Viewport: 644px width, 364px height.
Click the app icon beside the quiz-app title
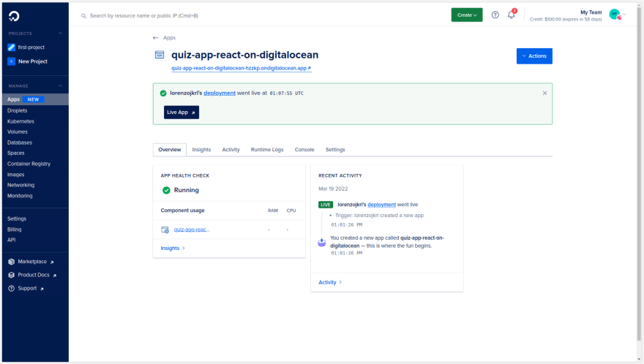click(x=160, y=55)
